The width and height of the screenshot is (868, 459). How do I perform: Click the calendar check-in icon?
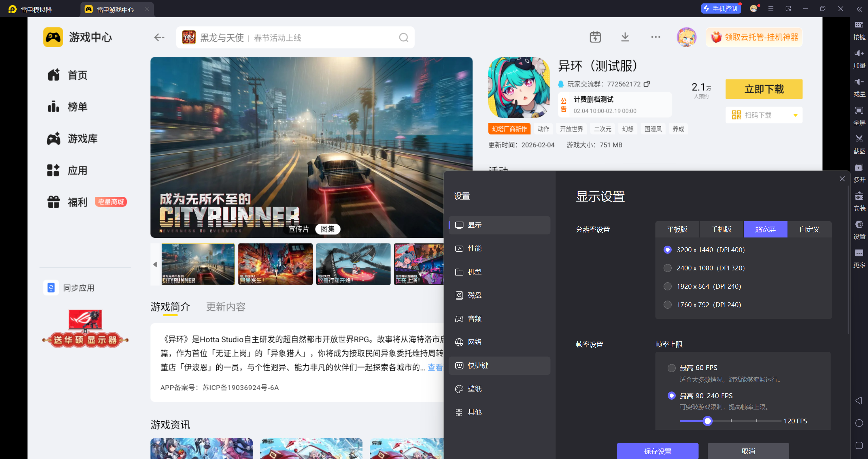595,37
